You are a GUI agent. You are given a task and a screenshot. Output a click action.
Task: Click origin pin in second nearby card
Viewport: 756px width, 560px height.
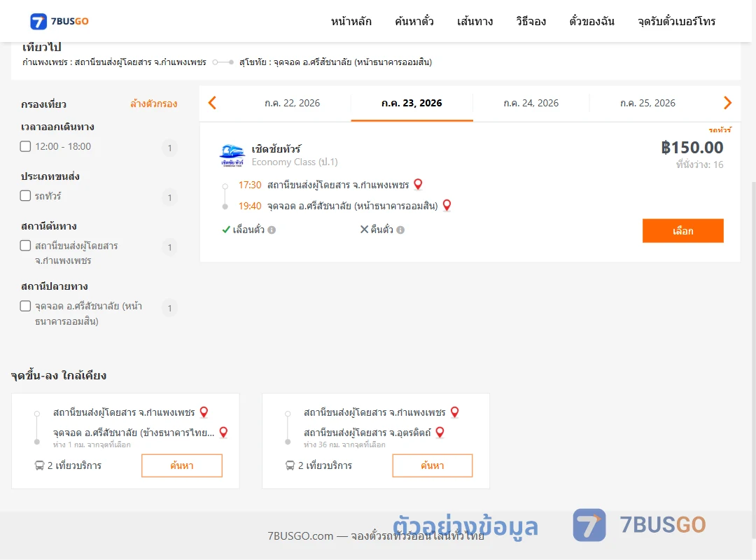point(455,412)
